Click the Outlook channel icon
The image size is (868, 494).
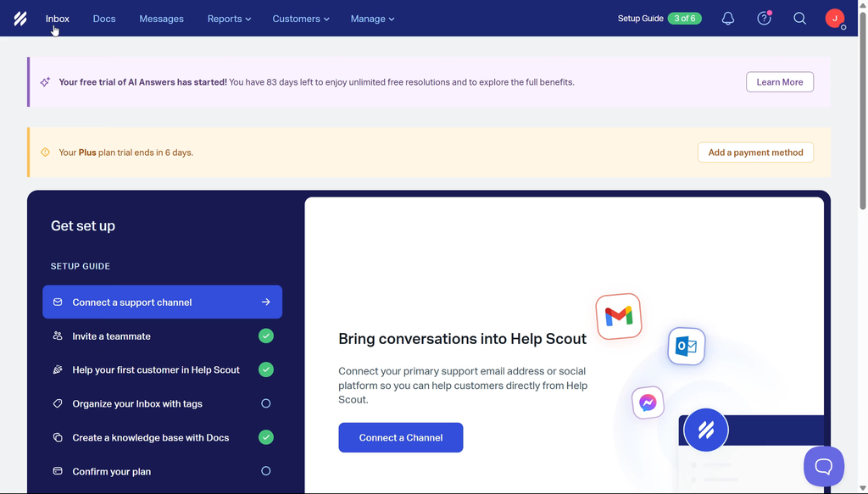(x=686, y=346)
